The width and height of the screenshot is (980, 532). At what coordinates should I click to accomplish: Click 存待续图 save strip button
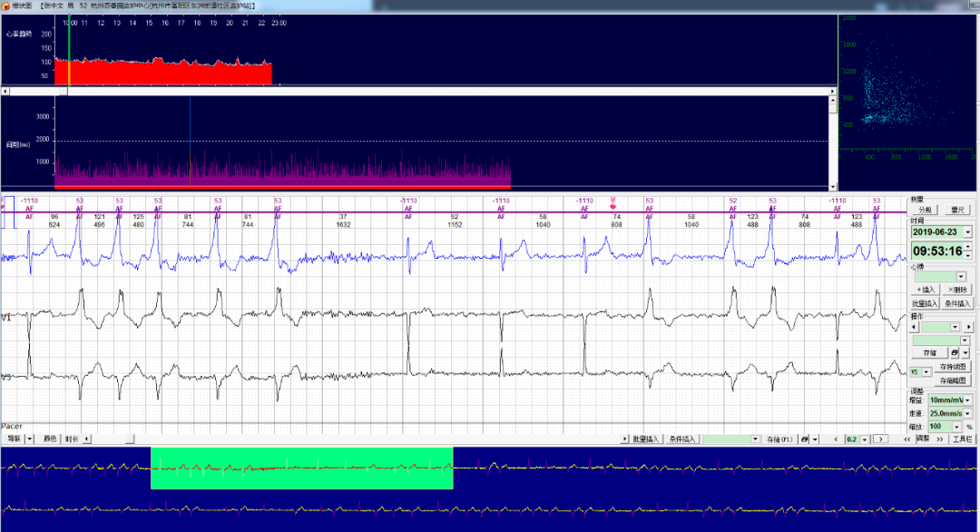click(x=954, y=367)
